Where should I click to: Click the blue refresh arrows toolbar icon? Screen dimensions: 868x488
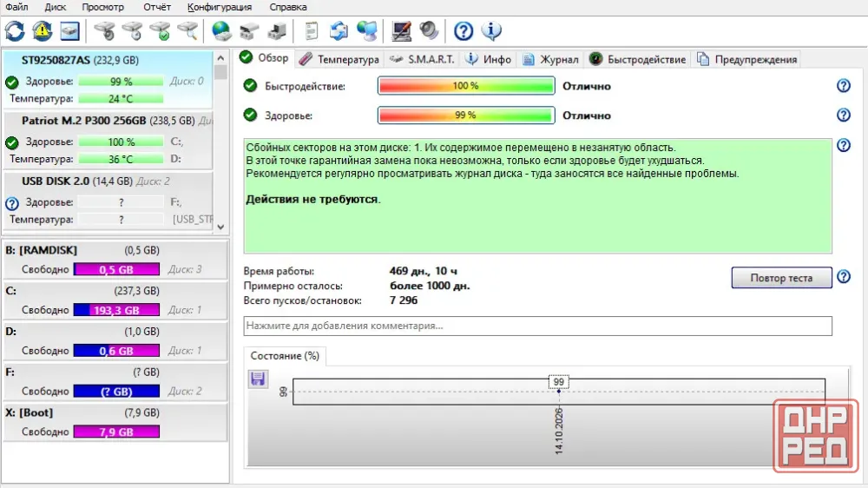pos(15,31)
